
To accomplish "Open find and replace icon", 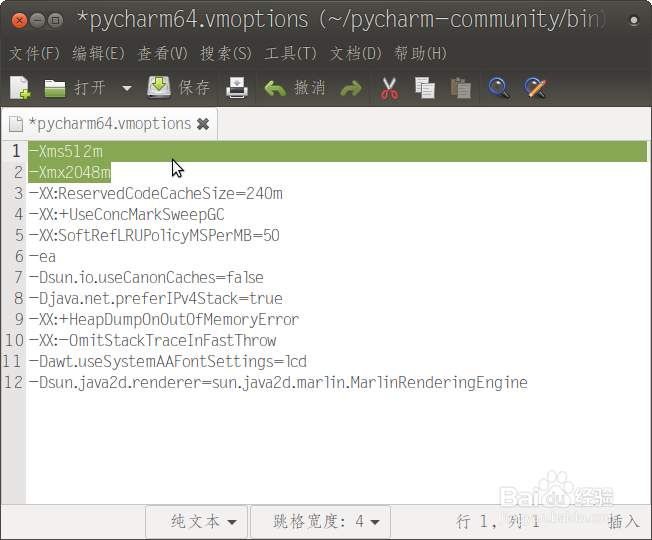I will [535, 88].
